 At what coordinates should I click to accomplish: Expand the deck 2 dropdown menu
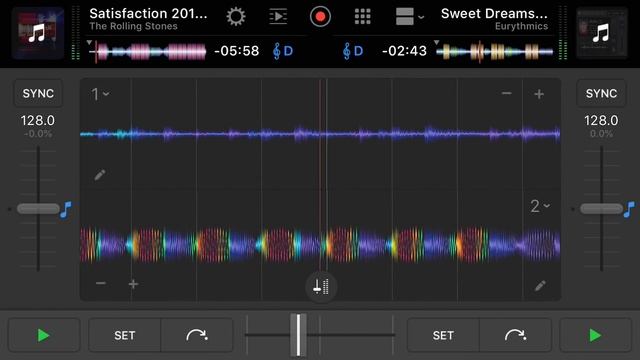pos(540,206)
